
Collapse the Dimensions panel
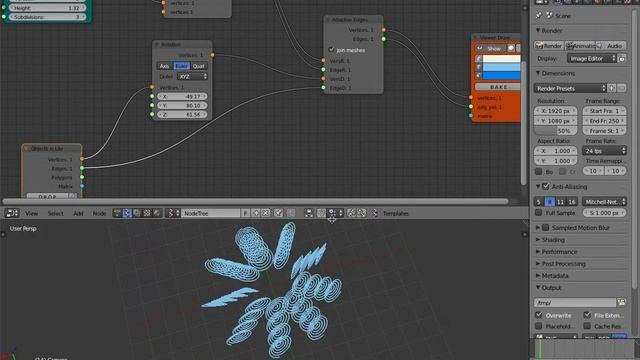538,73
